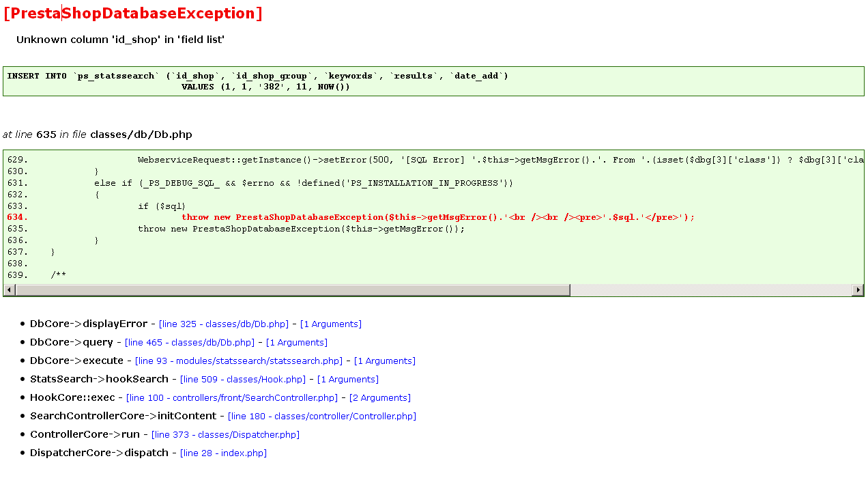The image size is (868, 493).
Task: Click code line 631 else if condition
Action: (x=304, y=183)
